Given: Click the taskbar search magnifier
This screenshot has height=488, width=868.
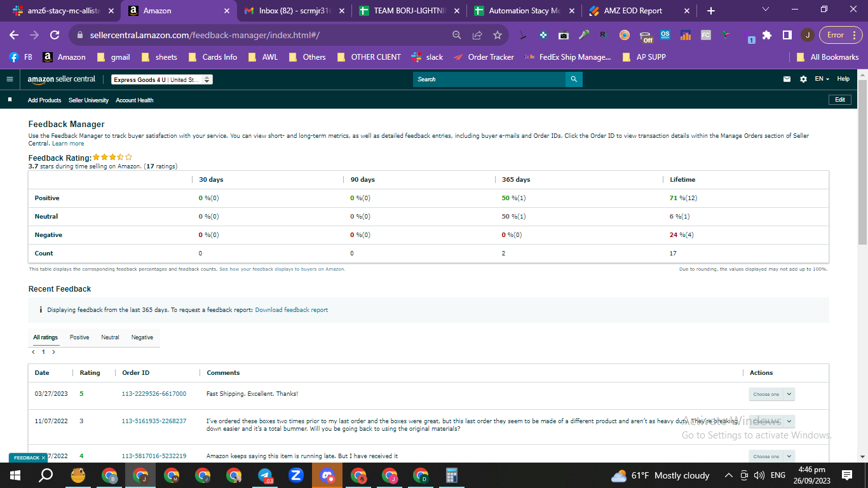Looking at the screenshot, I should (46, 475).
